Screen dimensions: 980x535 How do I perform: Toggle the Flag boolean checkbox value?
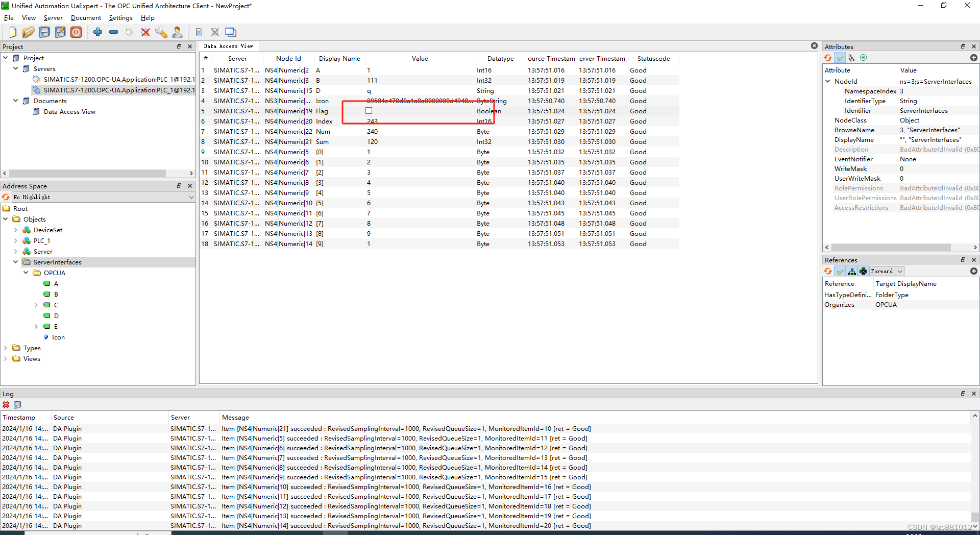pyautogui.click(x=369, y=111)
